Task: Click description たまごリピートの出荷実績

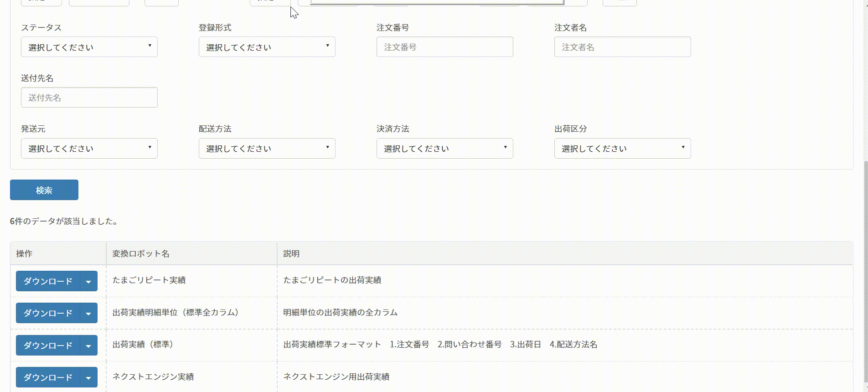Action: coord(332,280)
